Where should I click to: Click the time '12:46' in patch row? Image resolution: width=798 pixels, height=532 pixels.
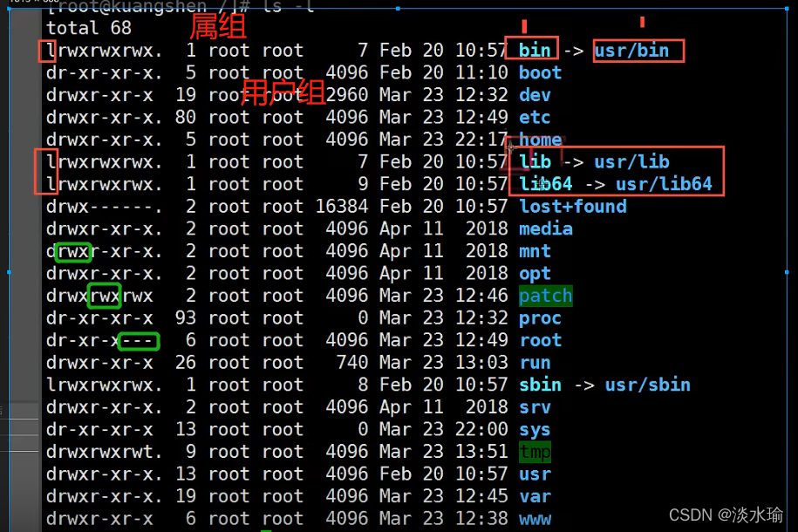481,296
